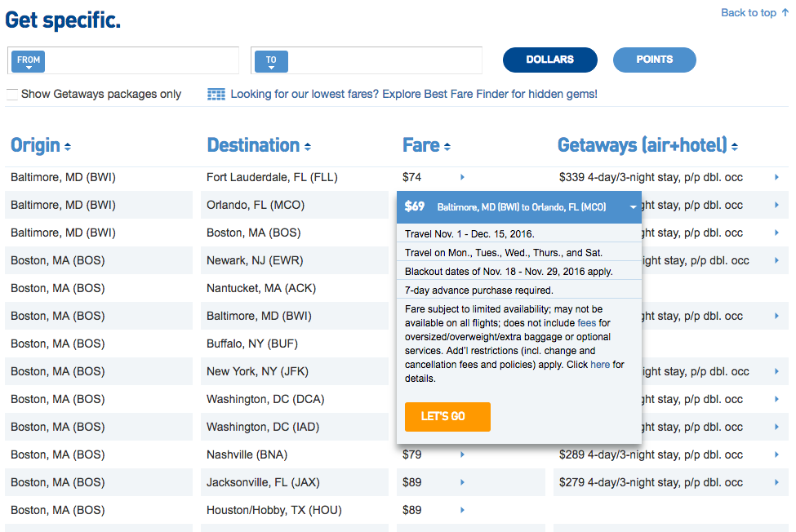Enable the Show Getaways packages only checkbox

click(11, 93)
